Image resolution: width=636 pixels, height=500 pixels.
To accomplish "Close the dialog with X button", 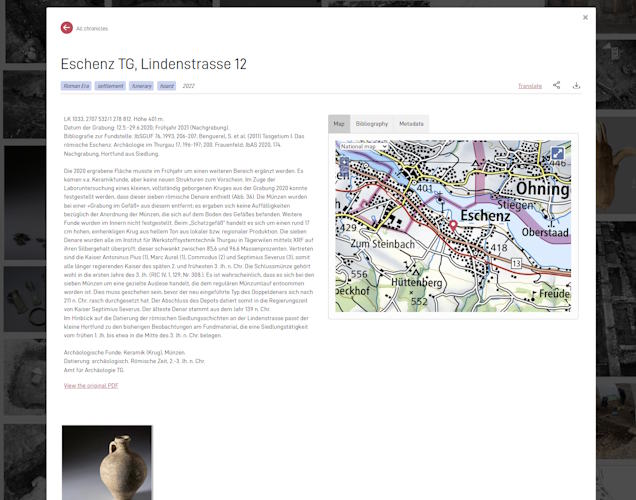I will [x=585, y=17].
